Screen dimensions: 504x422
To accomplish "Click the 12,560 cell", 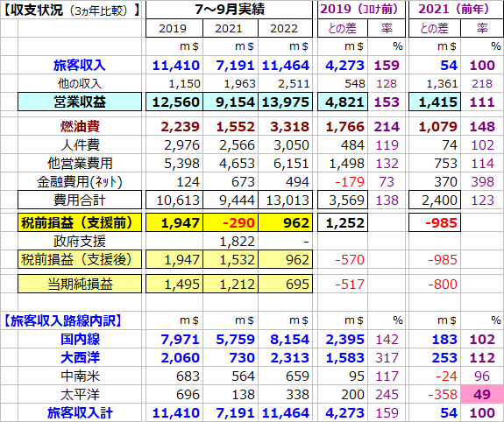I will pos(174,102).
